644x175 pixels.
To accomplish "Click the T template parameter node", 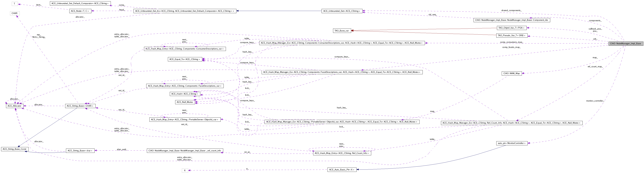I will 14,4.
